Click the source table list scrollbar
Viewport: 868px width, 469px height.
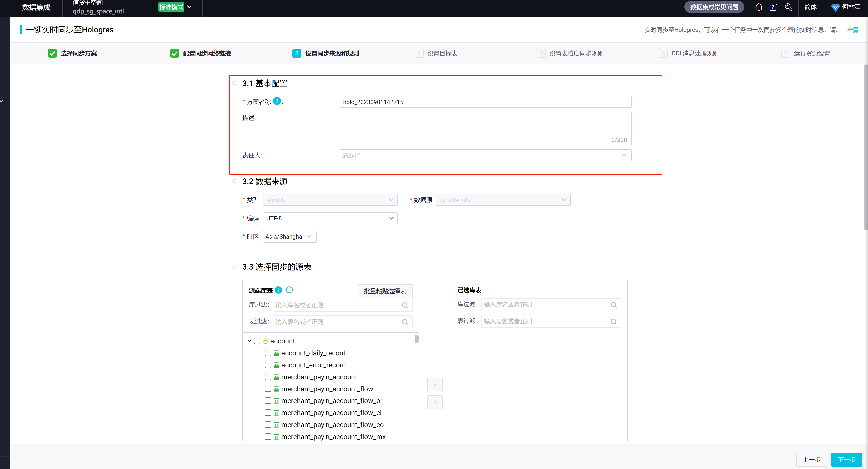(x=416, y=339)
